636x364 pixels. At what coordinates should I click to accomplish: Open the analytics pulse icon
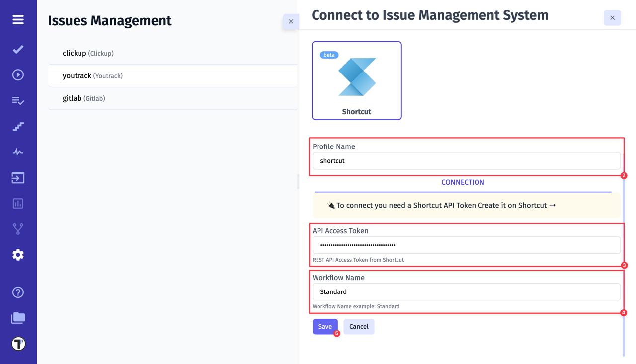[18, 152]
